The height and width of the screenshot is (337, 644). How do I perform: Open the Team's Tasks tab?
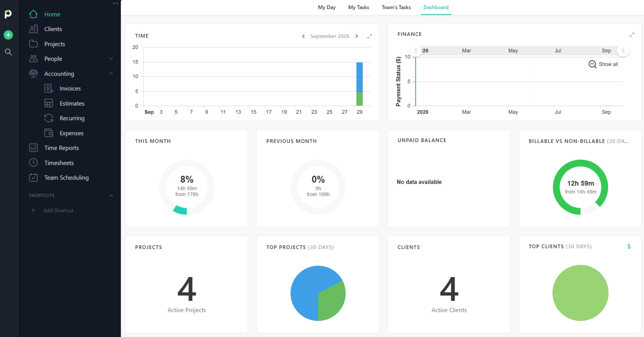pos(396,7)
